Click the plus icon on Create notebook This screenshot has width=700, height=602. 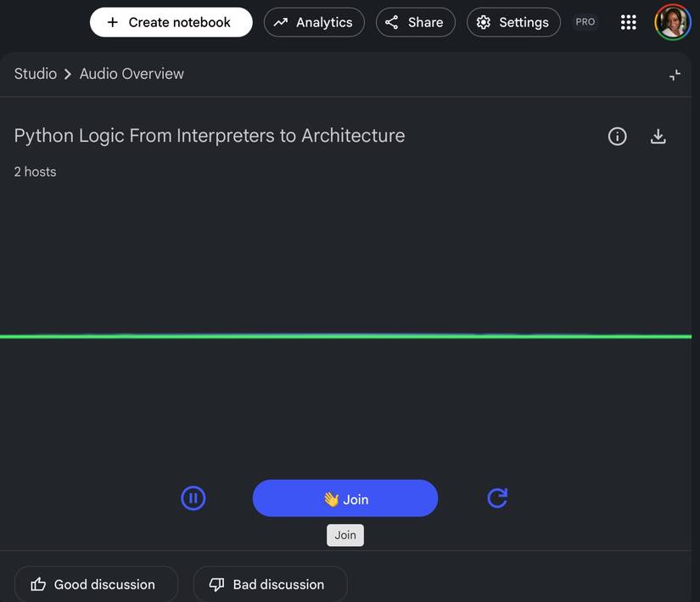[111, 22]
